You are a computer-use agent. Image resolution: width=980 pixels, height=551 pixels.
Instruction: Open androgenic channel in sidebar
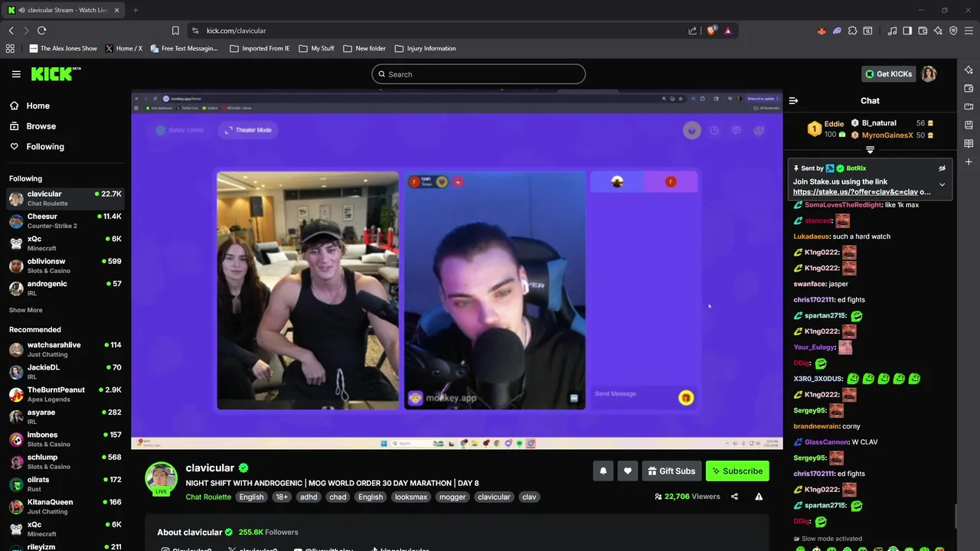click(x=65, y=288)
